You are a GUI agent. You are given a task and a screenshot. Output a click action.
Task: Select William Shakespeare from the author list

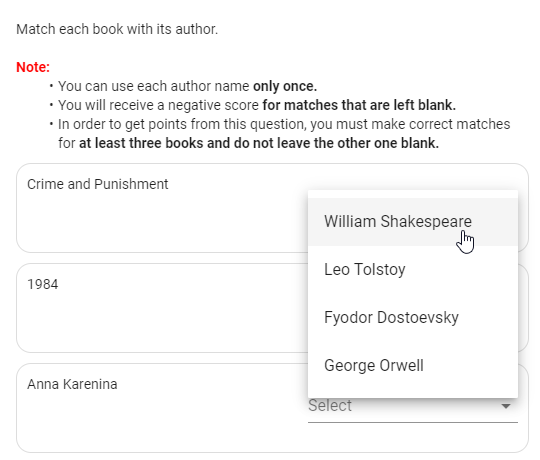(x=413, y=221)
